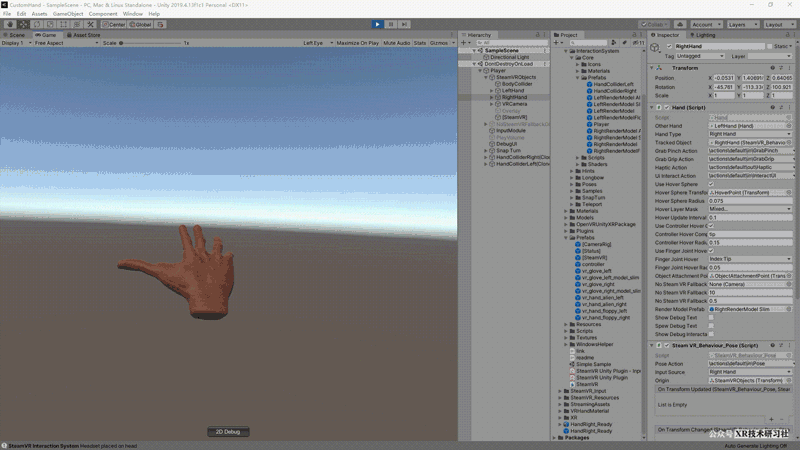
Task: Toggle Show Debug Interactables checkbox
Action: coord(711,334)
